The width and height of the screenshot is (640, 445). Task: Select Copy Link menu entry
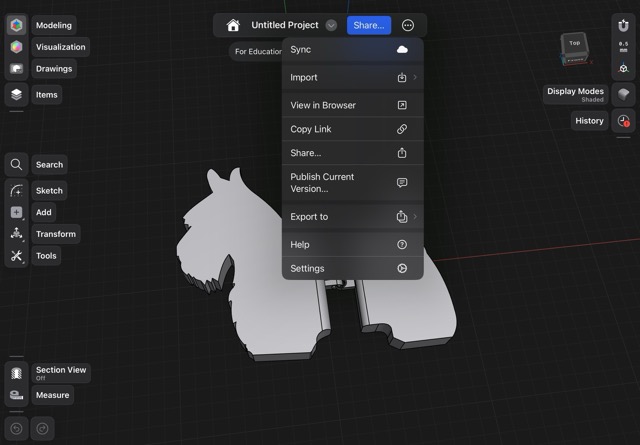coord(353,129)
